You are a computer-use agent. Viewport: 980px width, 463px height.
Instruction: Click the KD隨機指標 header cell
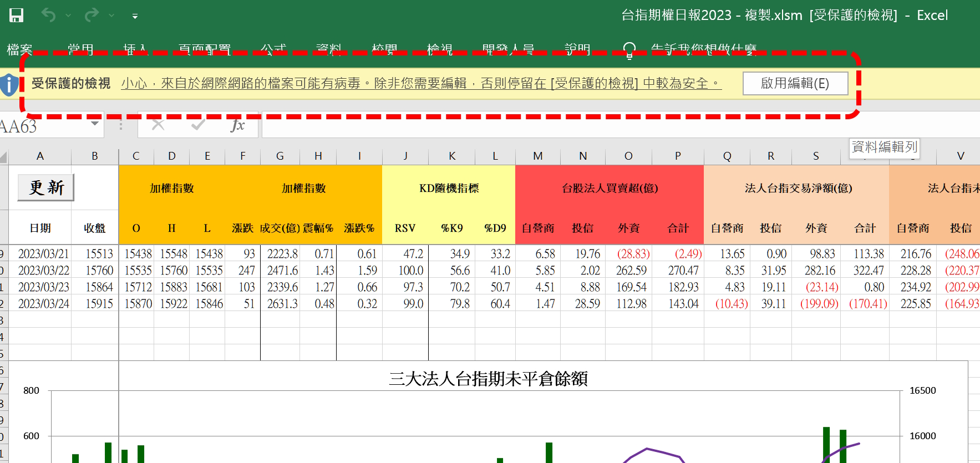(x=449, y=188)
